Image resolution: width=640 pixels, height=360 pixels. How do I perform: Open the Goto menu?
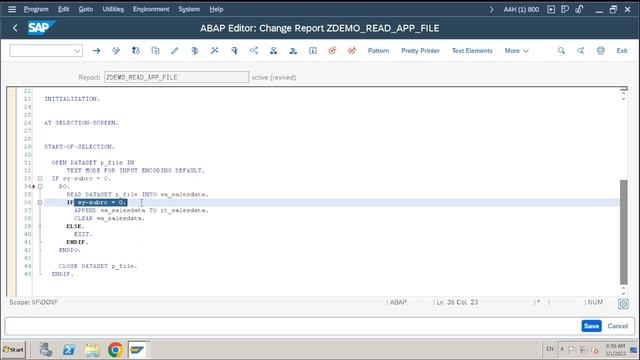point(86,9)
